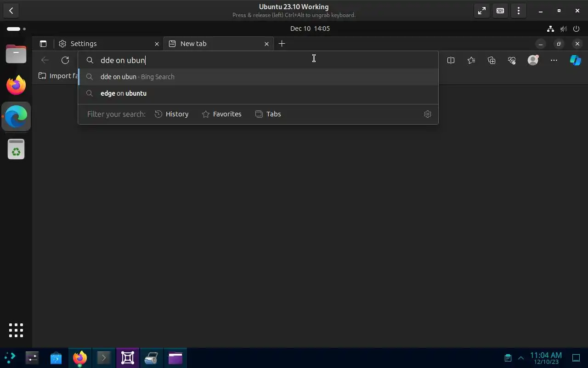Open the Copilot sidebar icon
The width and height of the screenshot is (588, 368).
[x=575, y=60]
